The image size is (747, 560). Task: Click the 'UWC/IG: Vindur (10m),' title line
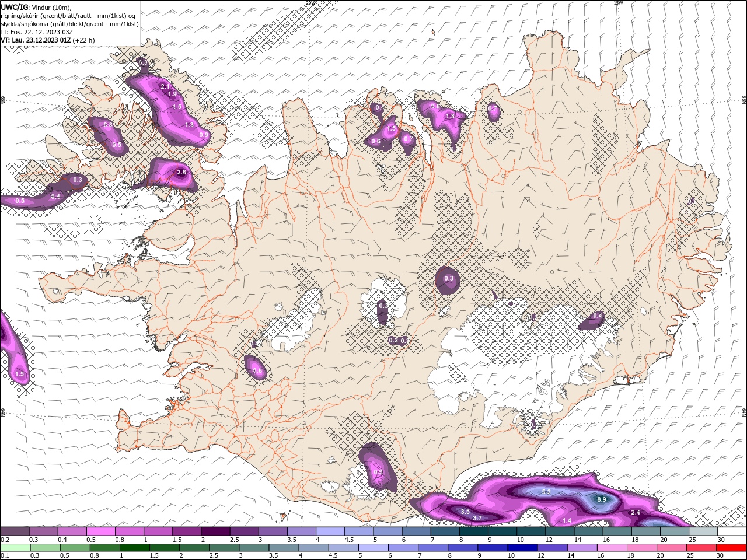(37, 7)
